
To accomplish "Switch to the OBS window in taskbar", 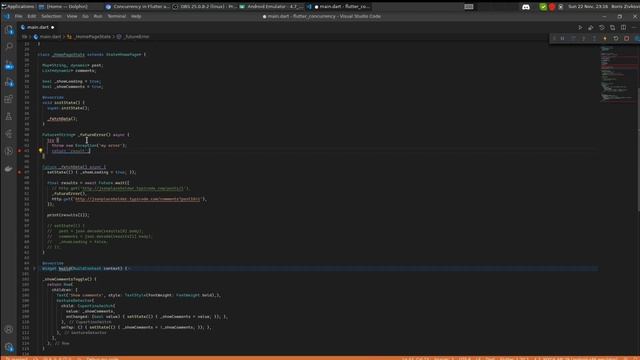I will point(204,7).
